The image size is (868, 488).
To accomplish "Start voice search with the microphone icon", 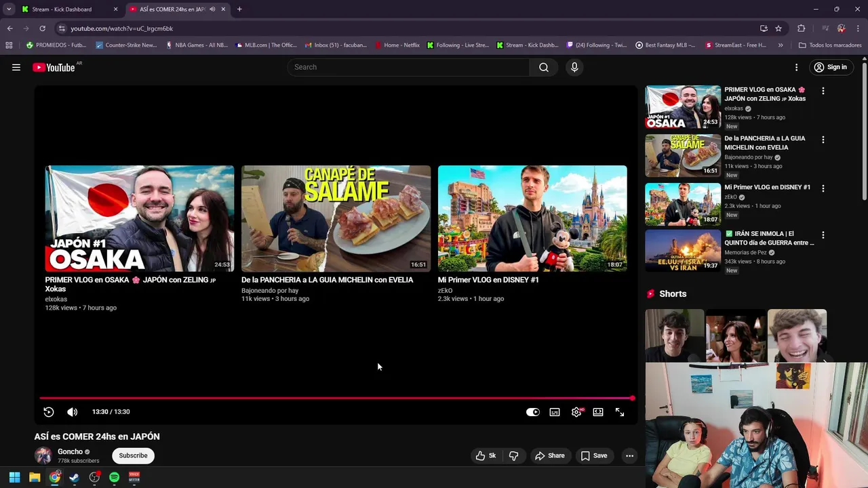I will (574, 67).
